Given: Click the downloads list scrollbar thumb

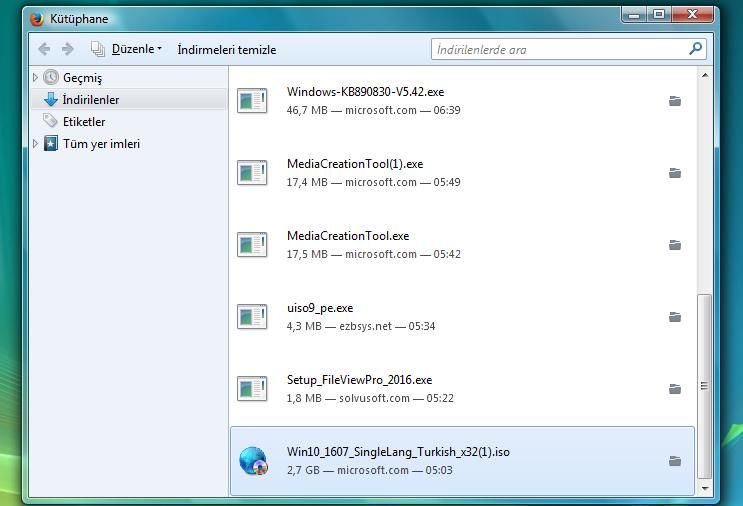Looking at the screenshot, I should pos(705,386).
